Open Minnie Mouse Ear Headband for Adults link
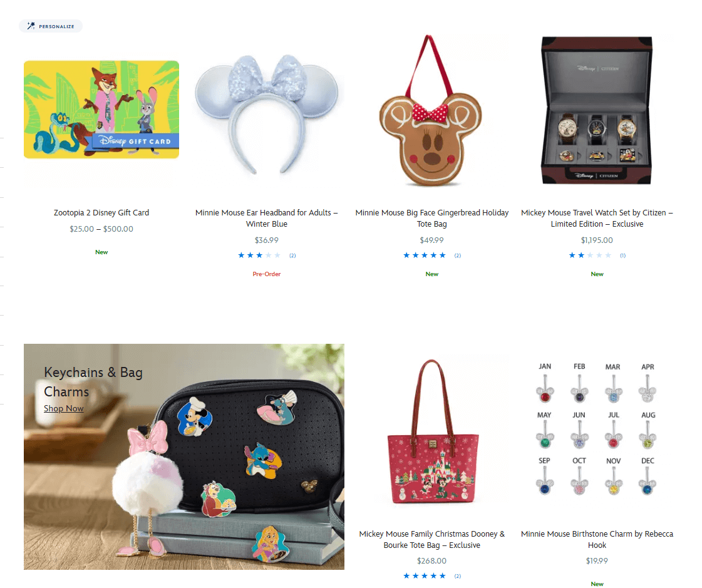The width and height of the screenshot is (702, 588). tap(267, 218)
